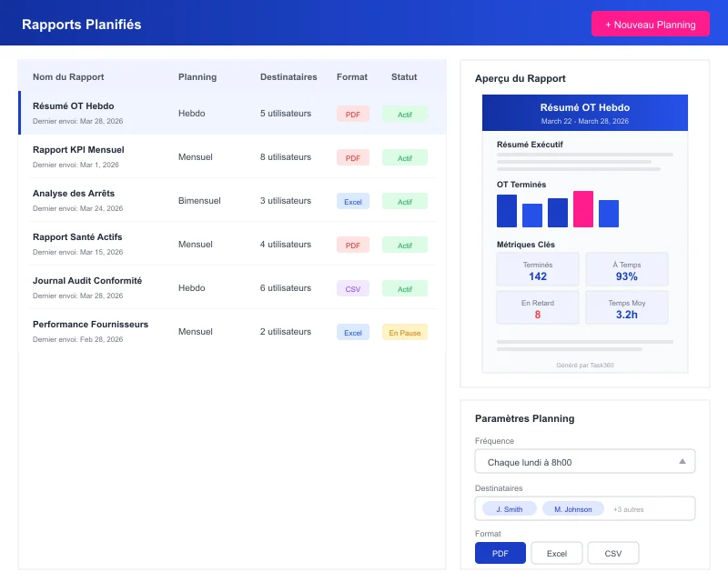Viewport: 728px width, 582px height.
Task: Click the Nouveau Planning button
Action: click(x=650, y=24)
